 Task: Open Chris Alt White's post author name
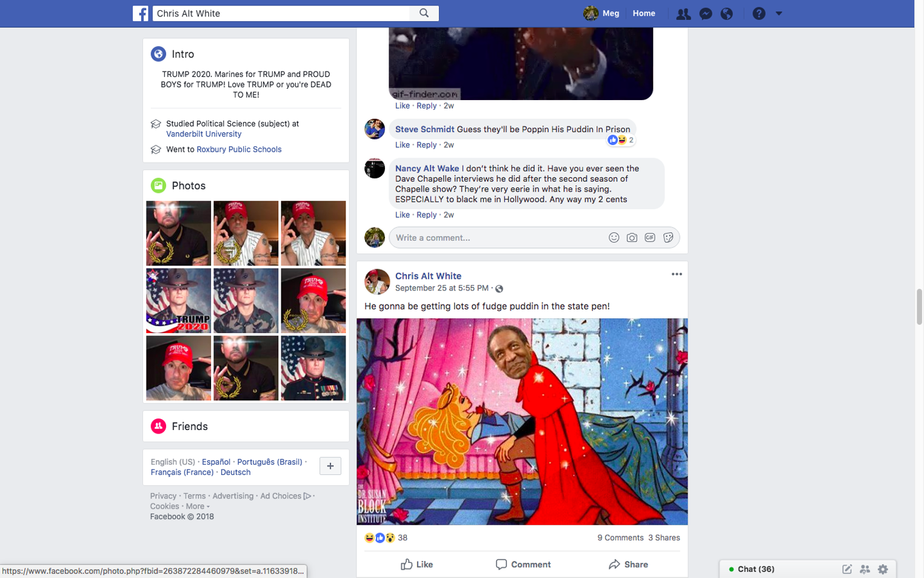(428, 276)
